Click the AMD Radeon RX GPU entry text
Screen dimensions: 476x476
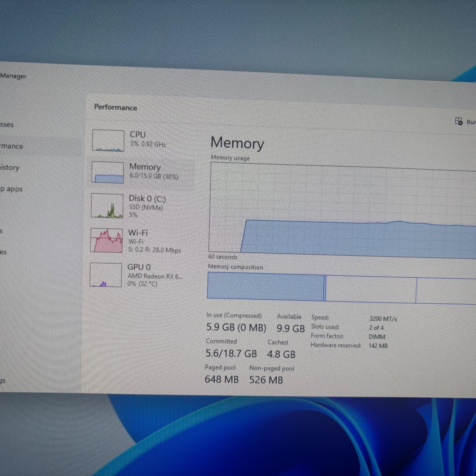tap(155, 276)
